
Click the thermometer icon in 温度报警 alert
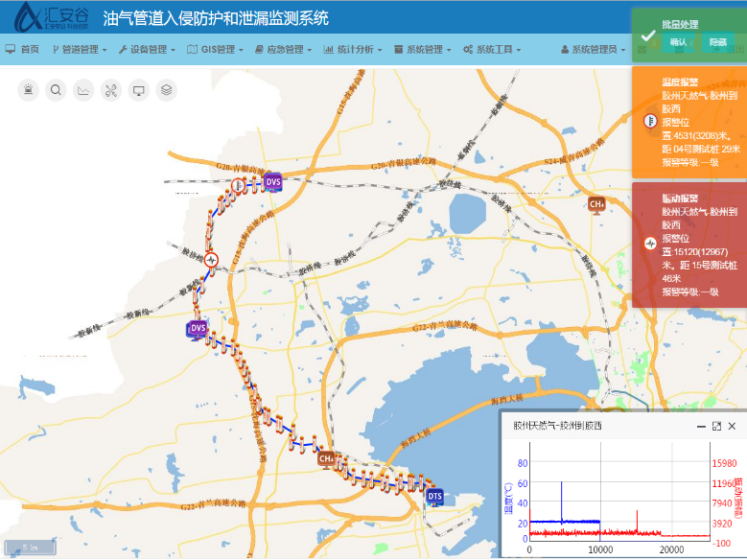click(x=649, y=122)
